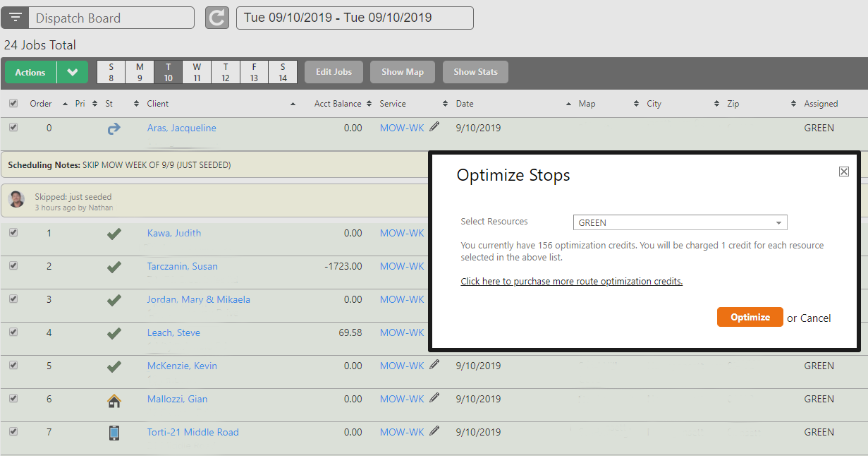This screenshot has width=868, height=456.
Task: Edit the MOW-WK service with the pencil icon on McKenzie row
Action: [434, 364]
